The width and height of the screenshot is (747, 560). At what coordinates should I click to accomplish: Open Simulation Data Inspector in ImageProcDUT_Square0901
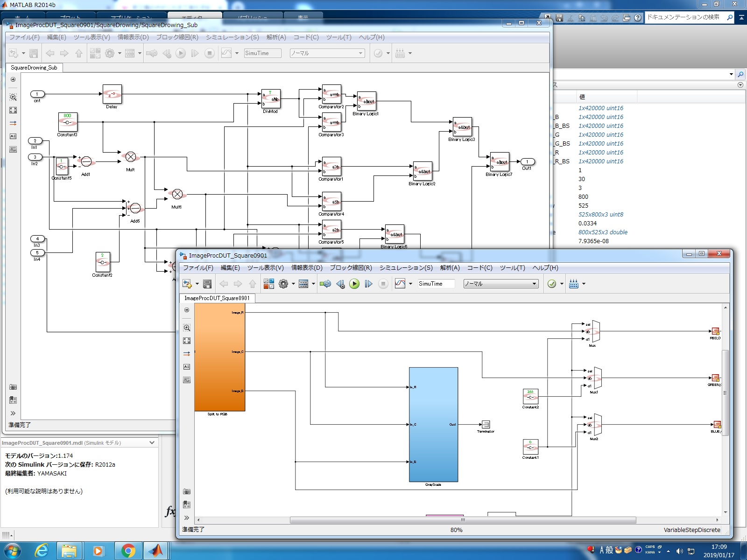400,284
